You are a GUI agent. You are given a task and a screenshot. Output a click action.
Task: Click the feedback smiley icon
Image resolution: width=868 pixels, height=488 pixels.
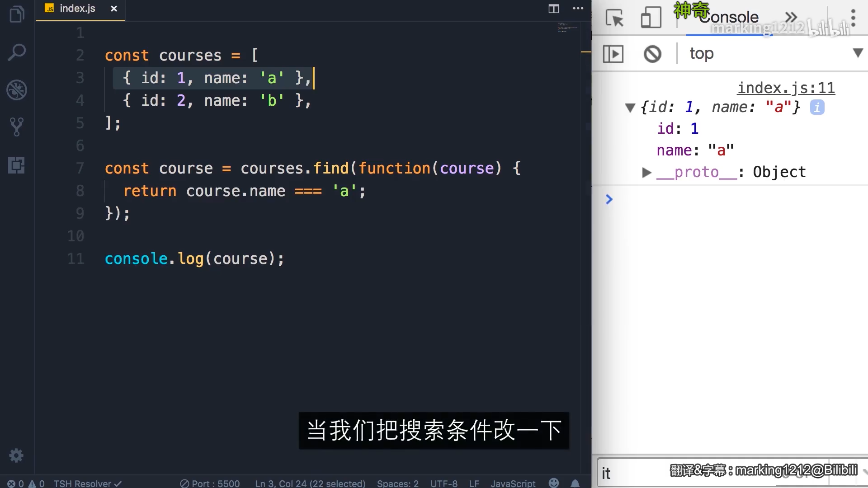[x=554, y=483]
